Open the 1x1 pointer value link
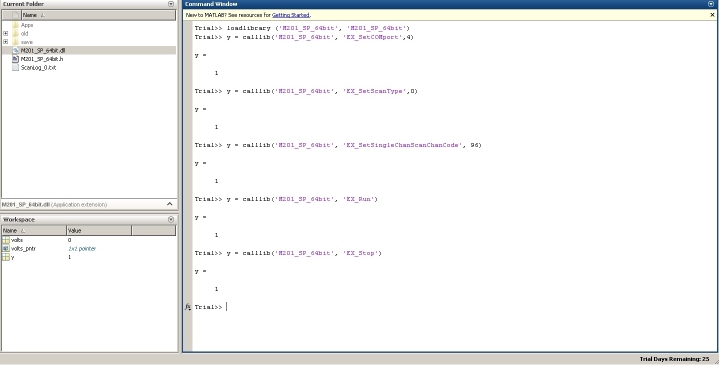Image resolution: width=719 pixels, height=365 pixels. click(82, 249)
